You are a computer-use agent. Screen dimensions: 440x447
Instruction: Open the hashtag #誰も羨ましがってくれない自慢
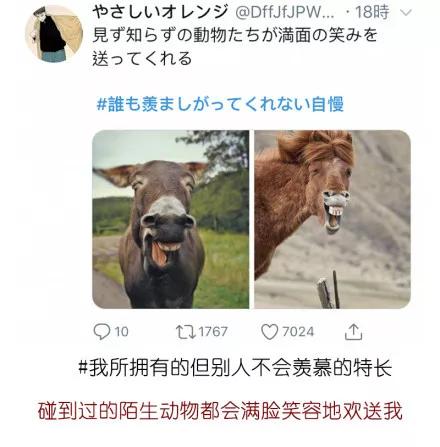coord(220,104)
